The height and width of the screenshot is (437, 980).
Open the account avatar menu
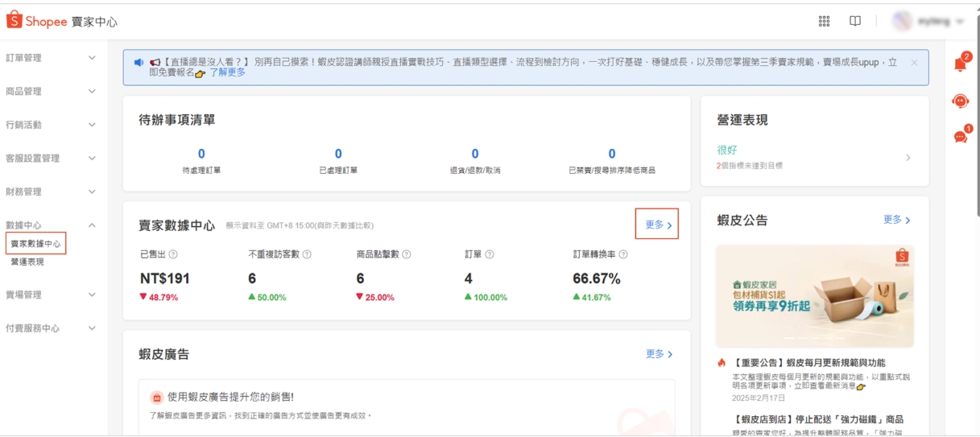pyautogui.click(x=928, y=22)
